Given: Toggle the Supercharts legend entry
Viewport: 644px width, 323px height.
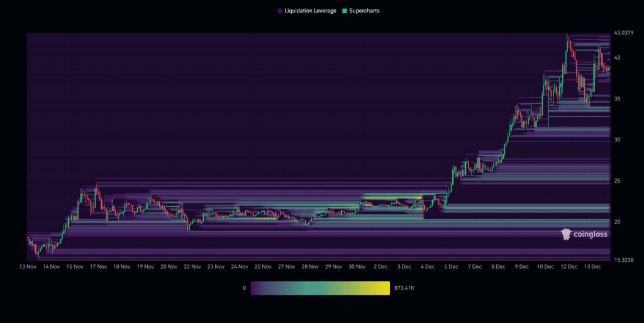Looking at the screenshot, I should (x=360, y=11).
